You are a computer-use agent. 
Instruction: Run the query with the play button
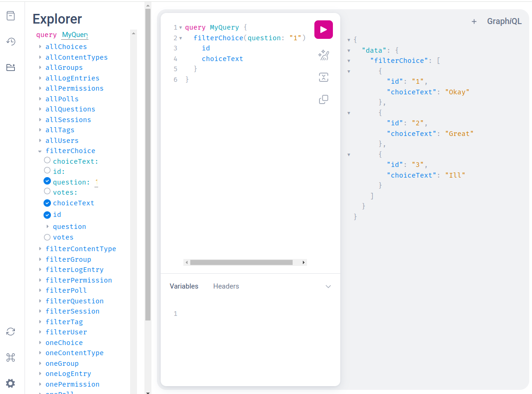323,30
